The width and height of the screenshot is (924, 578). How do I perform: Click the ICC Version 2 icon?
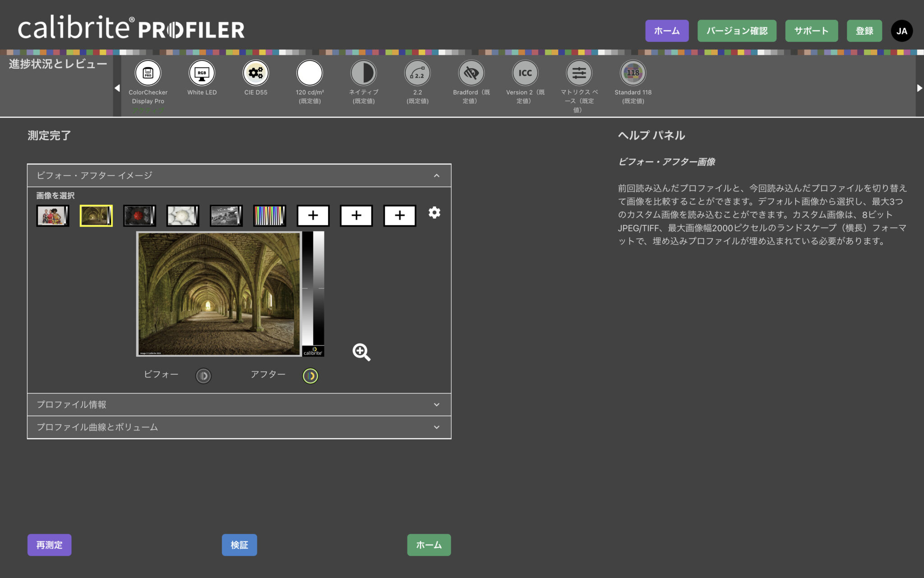click(x=525, y=73)
